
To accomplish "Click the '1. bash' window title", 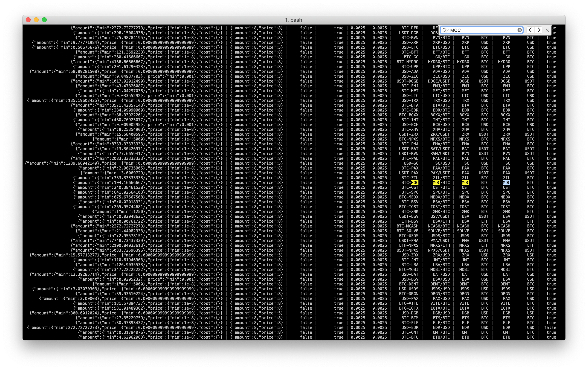I will tap(294, 20).
